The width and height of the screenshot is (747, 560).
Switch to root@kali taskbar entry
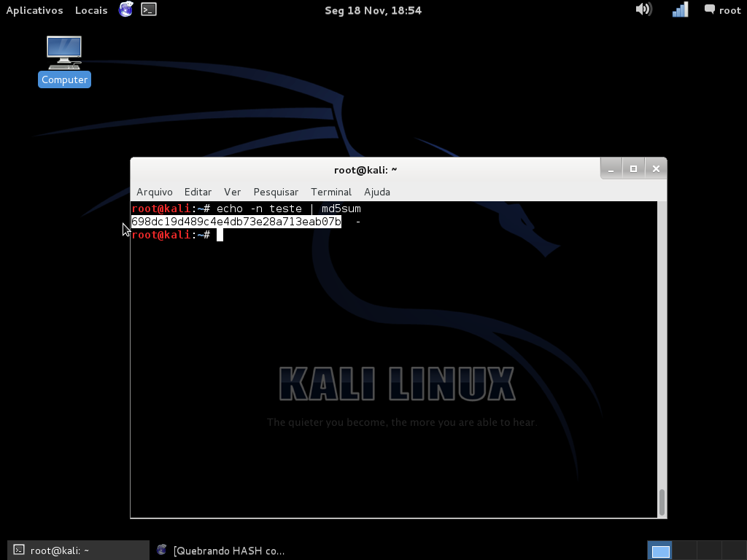78,551
